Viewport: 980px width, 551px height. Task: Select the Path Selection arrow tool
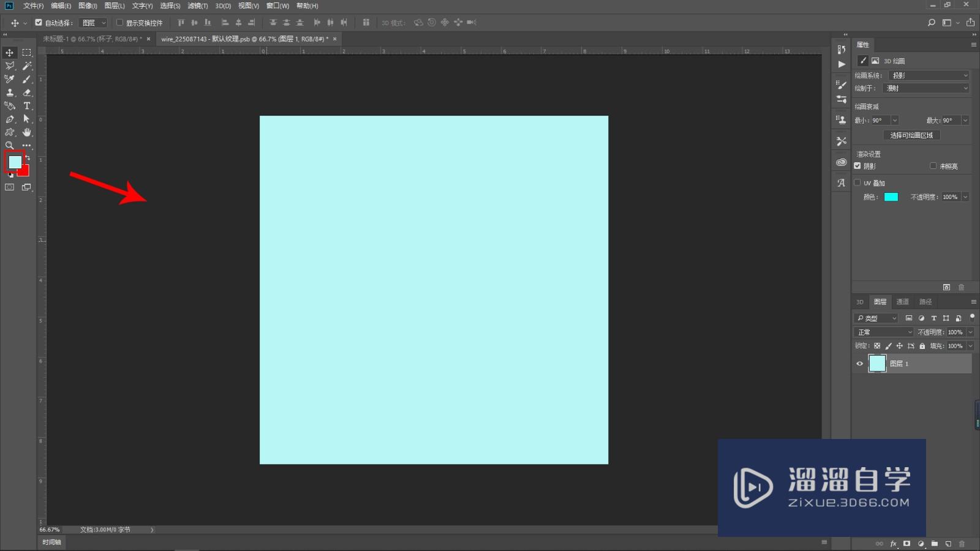pos(27,119)
